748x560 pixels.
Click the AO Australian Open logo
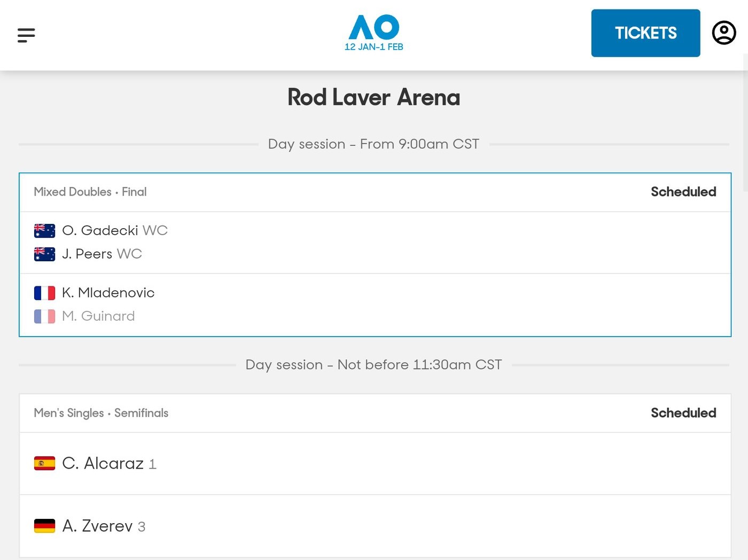tap(374, 32)
